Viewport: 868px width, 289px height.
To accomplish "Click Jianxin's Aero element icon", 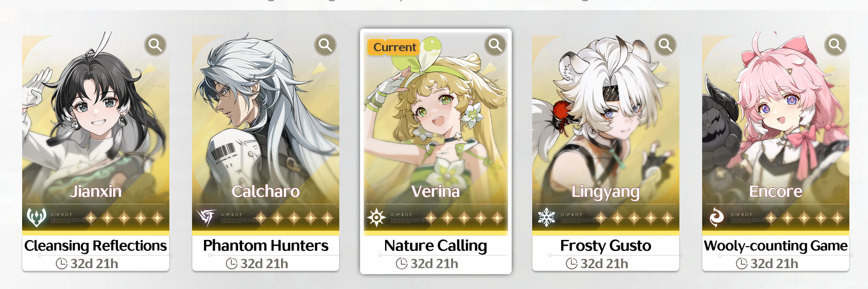I will point(36,217).
